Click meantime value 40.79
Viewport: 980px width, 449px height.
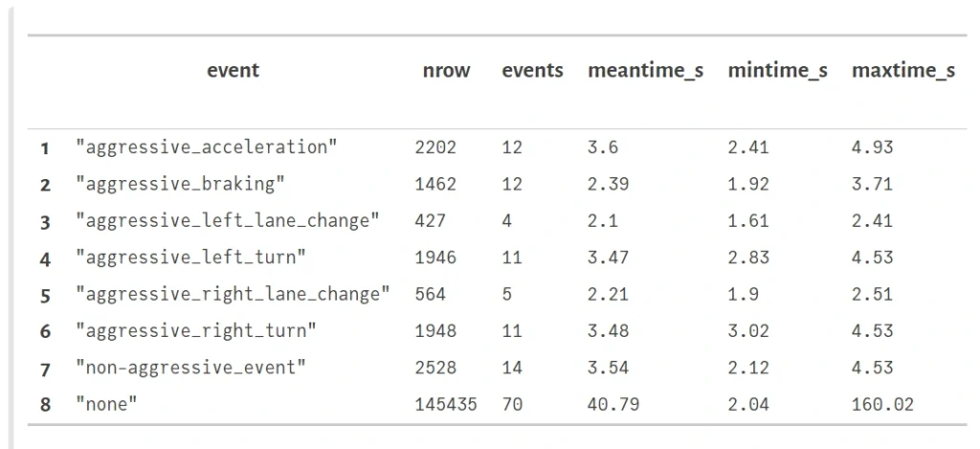point(613,405)
